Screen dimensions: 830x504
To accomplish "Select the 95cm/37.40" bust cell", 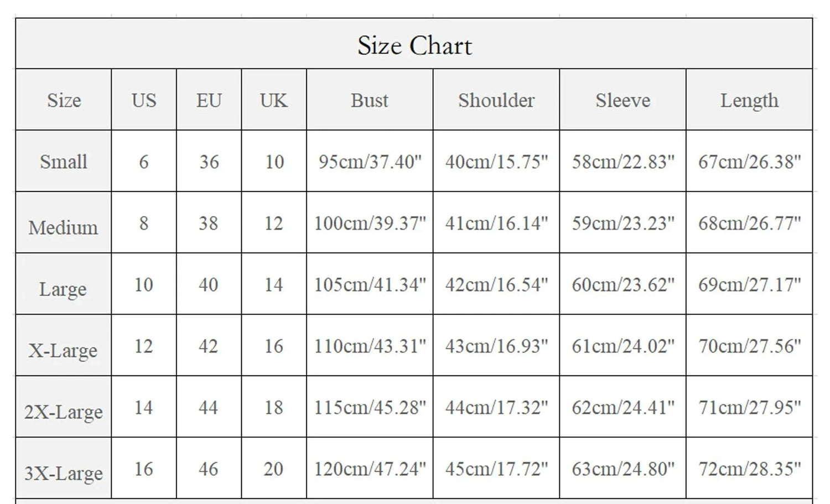I will tap(370, 162).
